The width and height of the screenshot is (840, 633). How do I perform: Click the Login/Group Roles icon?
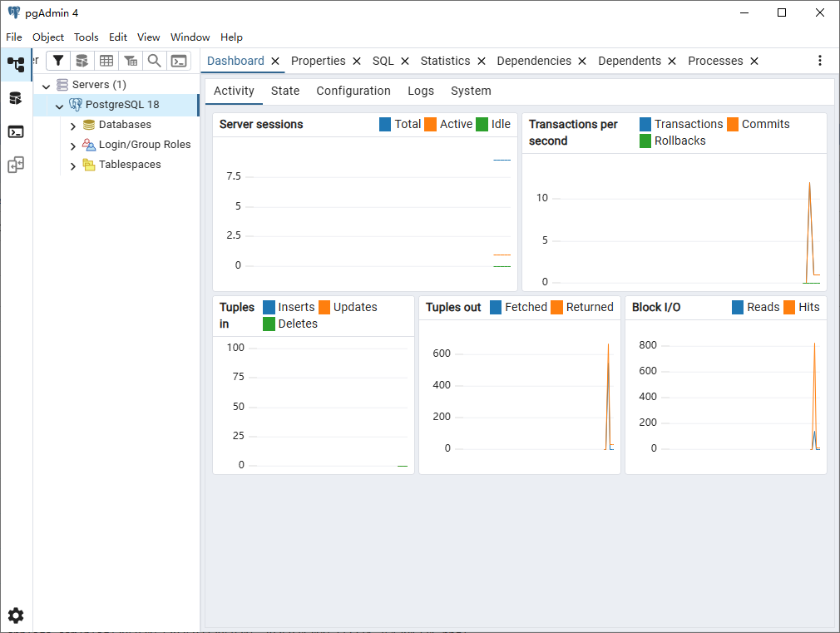click(89, 145)
